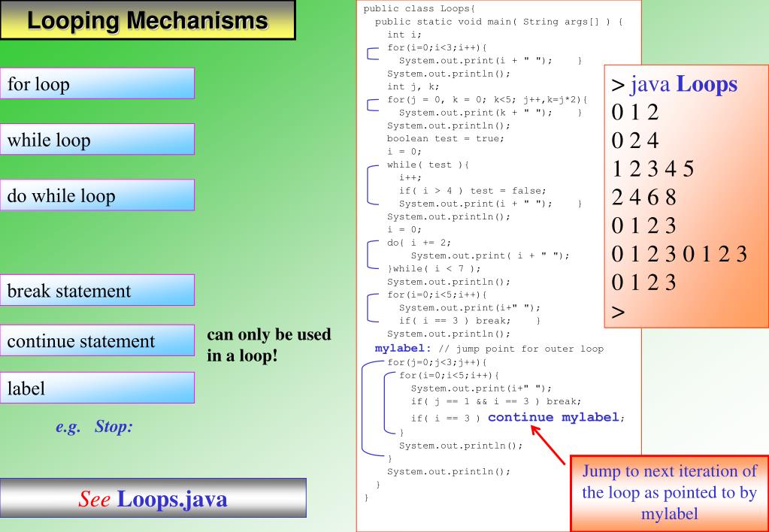This screenshot has height=532, width=769.
Task: Click the 'boolean test = true;' line
Action: 445,138
